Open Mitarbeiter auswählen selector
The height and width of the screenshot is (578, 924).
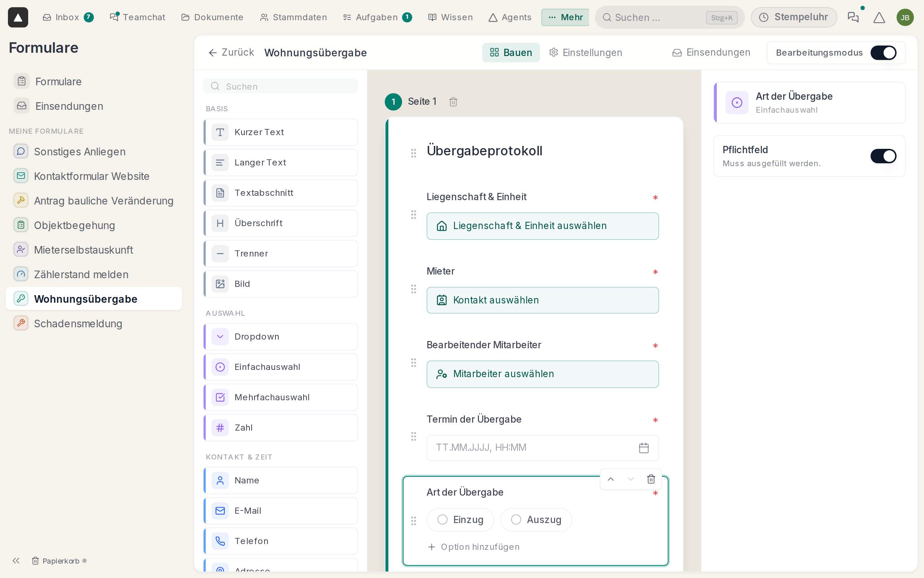click(x=542, y=374)
